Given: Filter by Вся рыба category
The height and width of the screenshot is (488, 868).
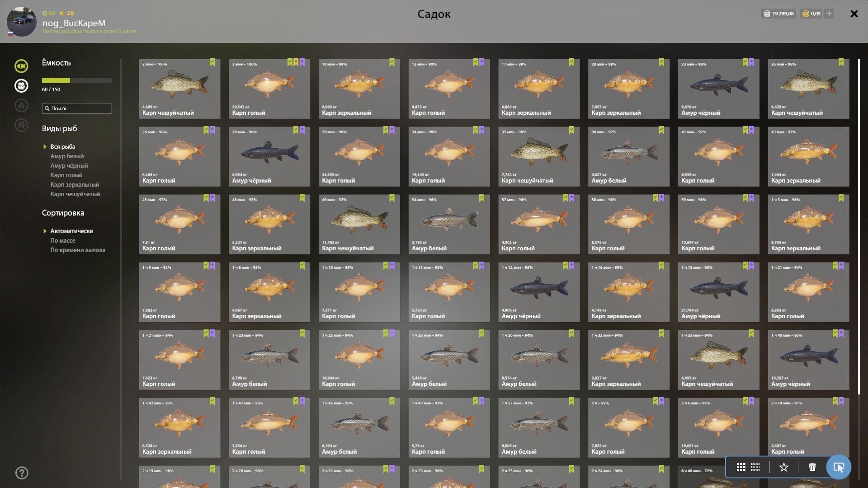Looking at the screenshot, I should point(63,146).
